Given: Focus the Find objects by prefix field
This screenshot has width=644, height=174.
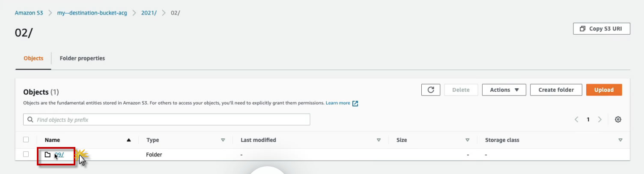Looking at the screenshot, I should (171, 120).
